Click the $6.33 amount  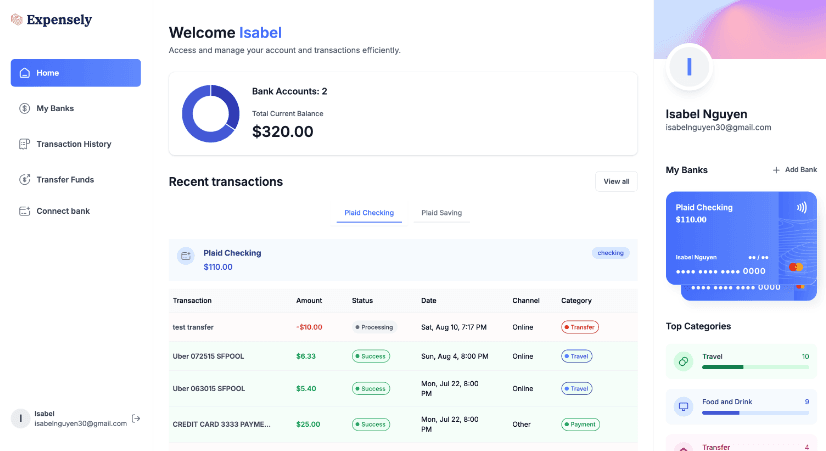(306, 356)
